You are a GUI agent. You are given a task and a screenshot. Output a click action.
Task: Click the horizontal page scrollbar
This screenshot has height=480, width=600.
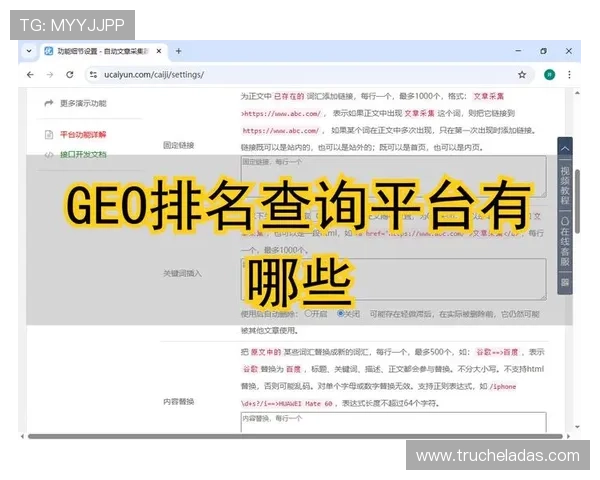coord(295,436)
